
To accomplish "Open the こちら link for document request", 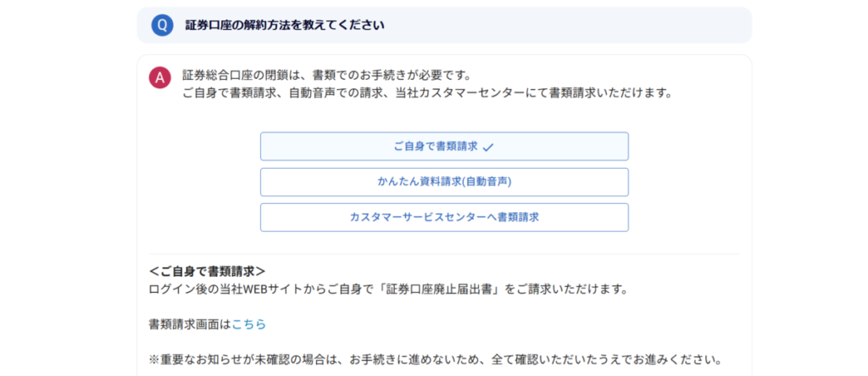I will 249,324.
